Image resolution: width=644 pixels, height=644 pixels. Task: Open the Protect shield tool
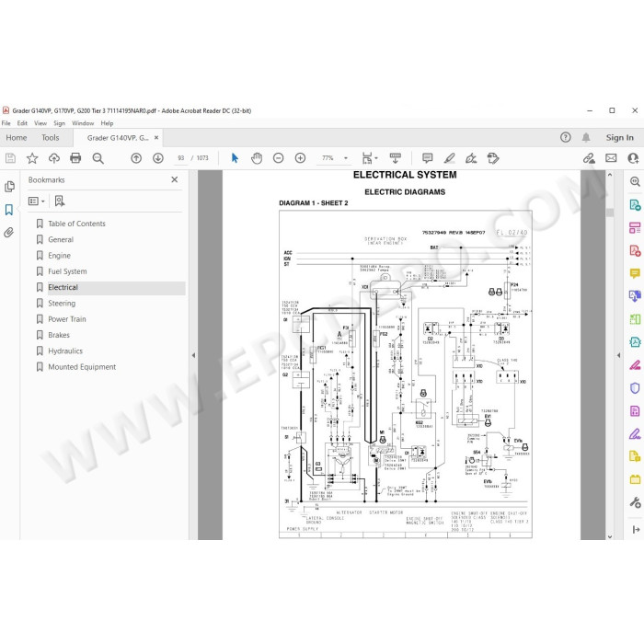pos(635,388)
